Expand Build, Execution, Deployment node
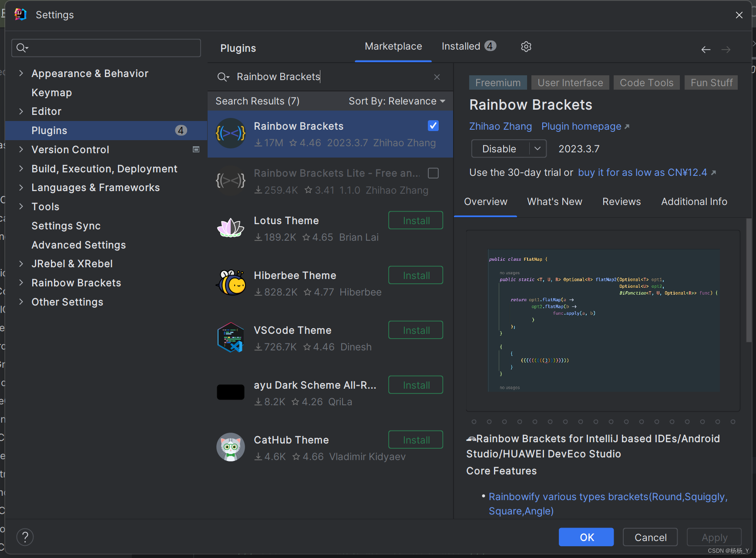 click(21, 168)
